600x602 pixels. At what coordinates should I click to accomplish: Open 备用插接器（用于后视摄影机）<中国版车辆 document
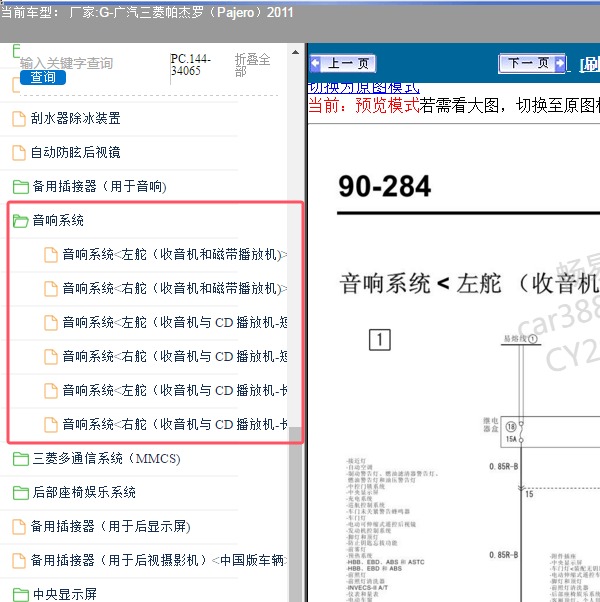coord(159,560)
